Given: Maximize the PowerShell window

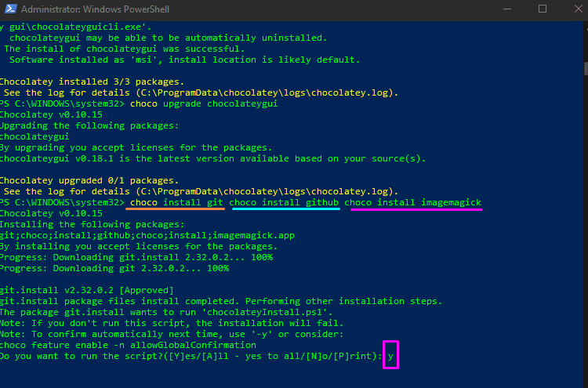Looking at the screenshot, I should coord(543,9).
